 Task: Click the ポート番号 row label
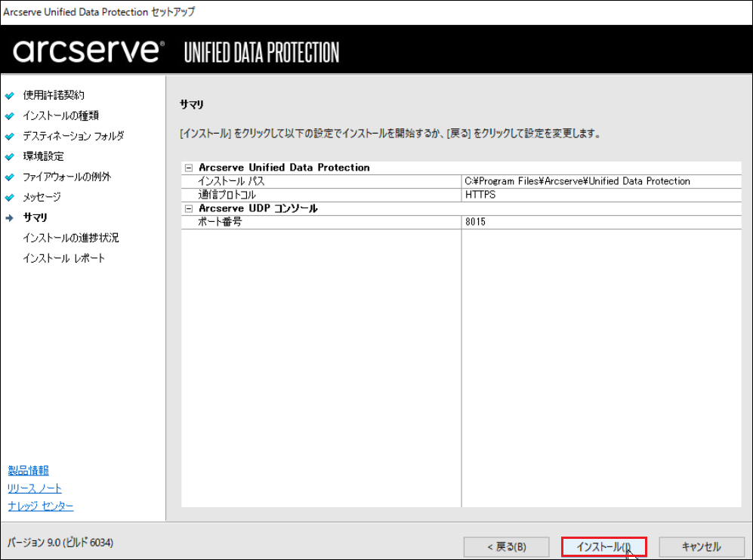tap(220, 222)
